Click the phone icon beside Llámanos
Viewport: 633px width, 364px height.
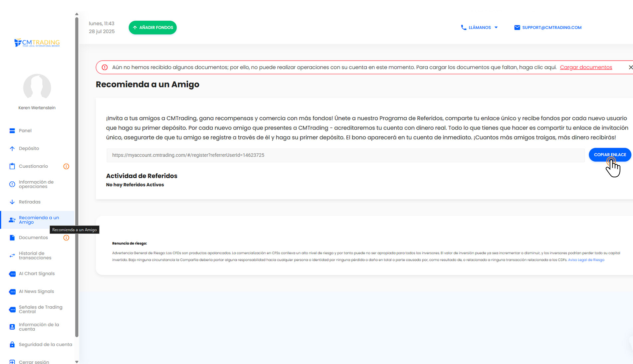tap(463, 28)
